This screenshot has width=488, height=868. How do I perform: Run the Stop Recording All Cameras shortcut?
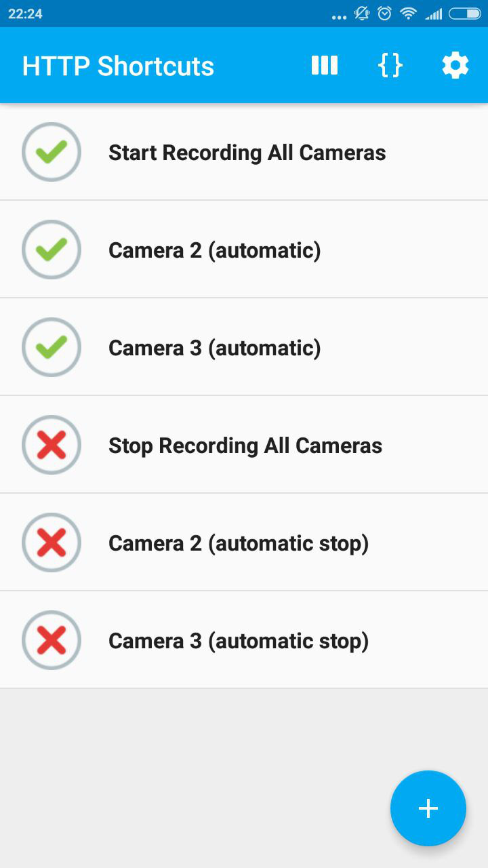245,446
